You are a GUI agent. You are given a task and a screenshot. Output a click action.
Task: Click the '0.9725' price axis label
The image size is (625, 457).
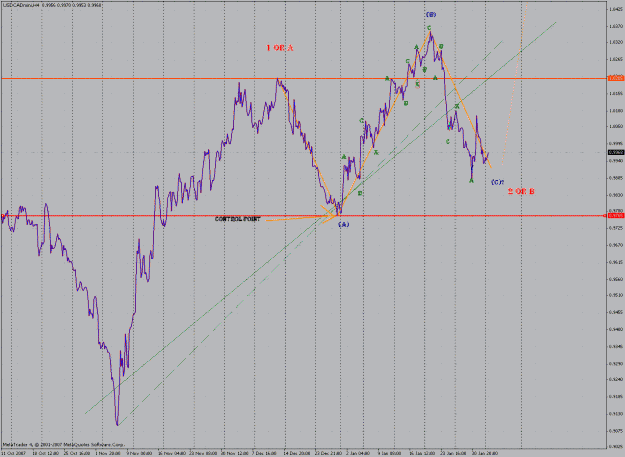615,228
